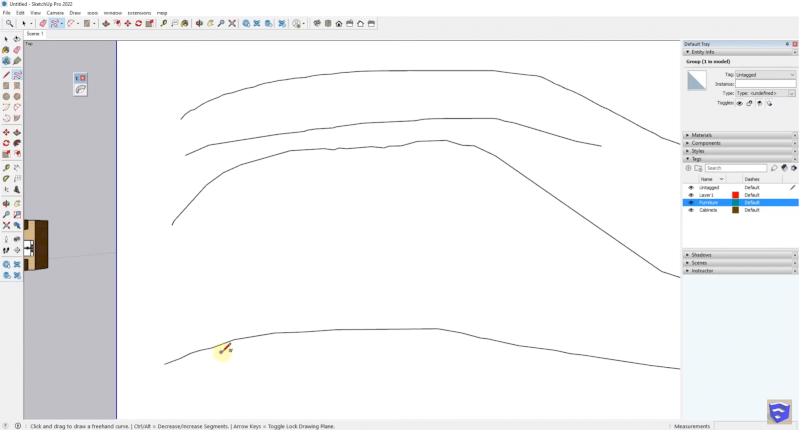This screenshot has height=430, width=800.
Task: Open the Edit menu
Action: click(20, 13)
